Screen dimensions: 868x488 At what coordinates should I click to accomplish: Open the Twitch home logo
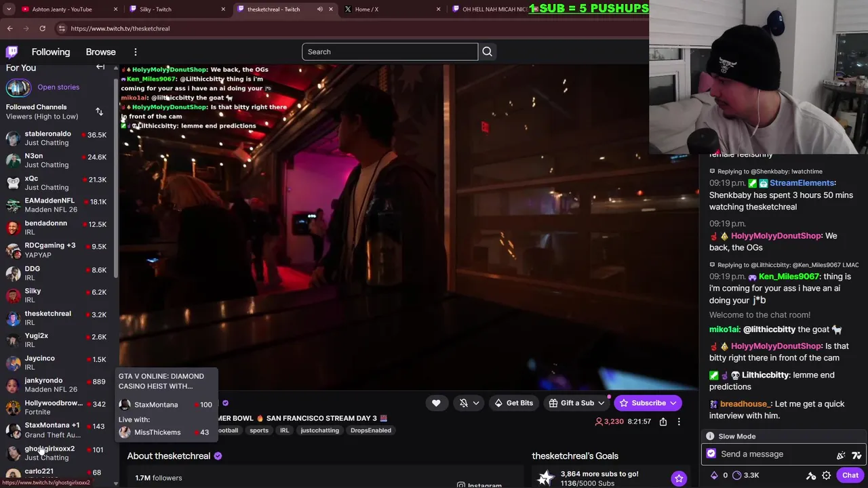tap(12, 52)
